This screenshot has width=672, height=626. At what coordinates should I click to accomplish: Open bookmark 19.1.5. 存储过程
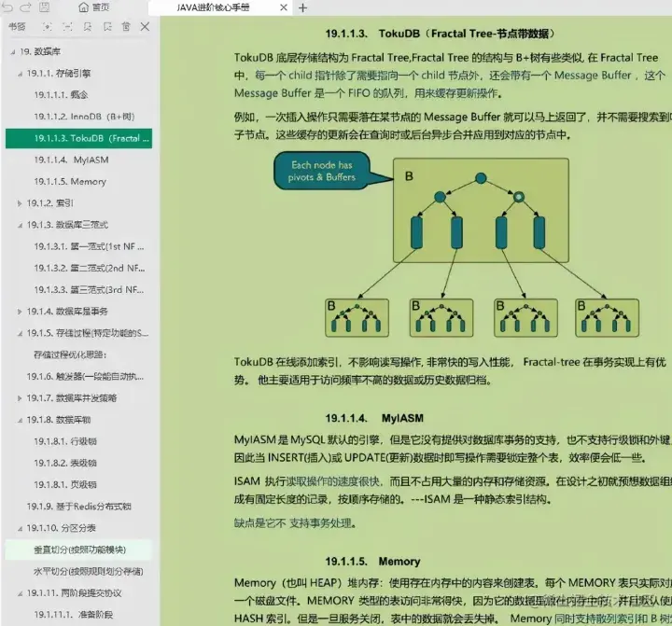coord(88,333)
